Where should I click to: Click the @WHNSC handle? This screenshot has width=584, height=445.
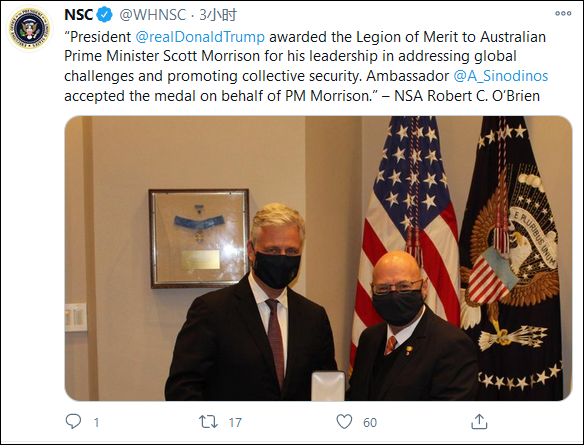pos(152,15)
